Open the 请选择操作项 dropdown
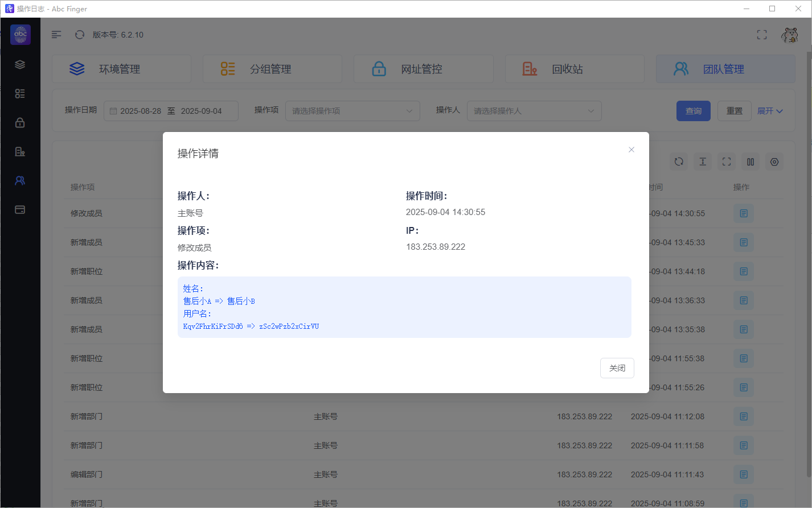The width and height of the screenshot is (812, 508). pyautogui.click(x=352, y=111)
